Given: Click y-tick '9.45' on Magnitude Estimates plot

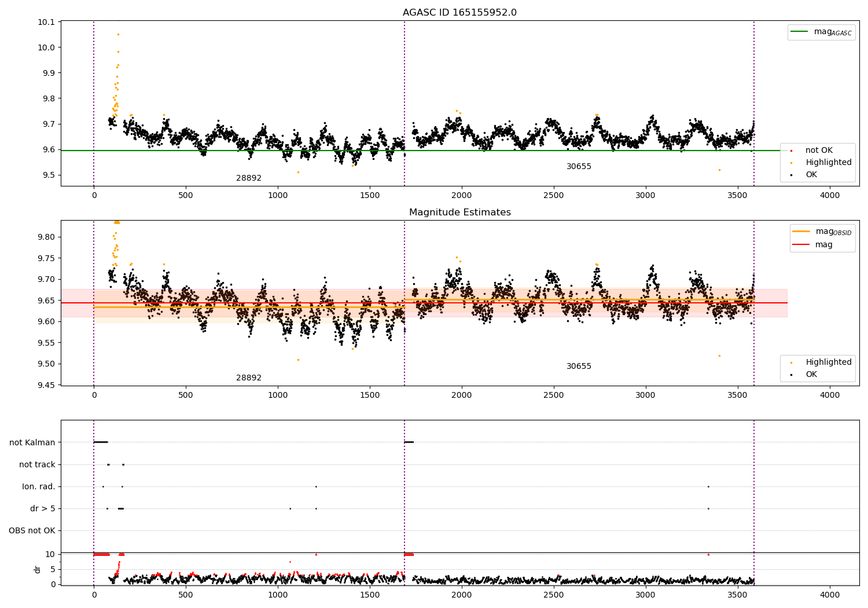Looking at the screenshot, I should [47, 385].
